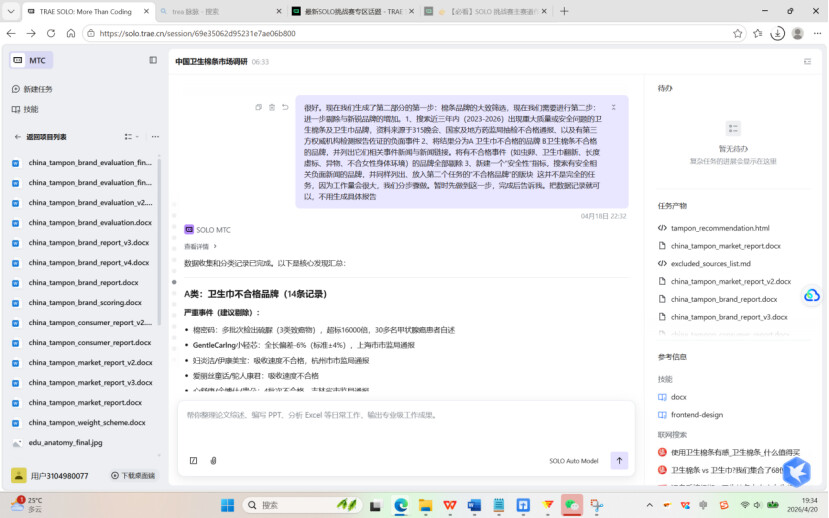
Task: Switch to the TRAE SOLO browser tab
Action: [80, 11]
